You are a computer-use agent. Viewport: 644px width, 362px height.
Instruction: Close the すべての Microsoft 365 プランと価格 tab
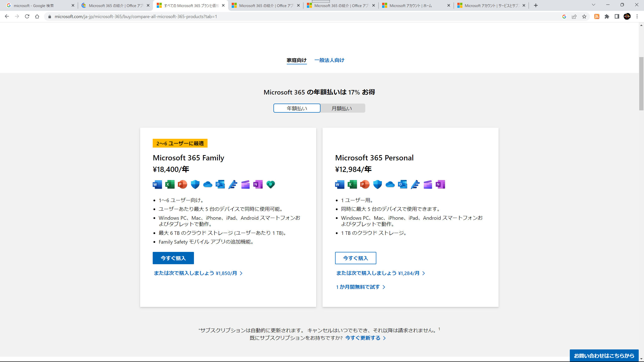tap(223, 6)
